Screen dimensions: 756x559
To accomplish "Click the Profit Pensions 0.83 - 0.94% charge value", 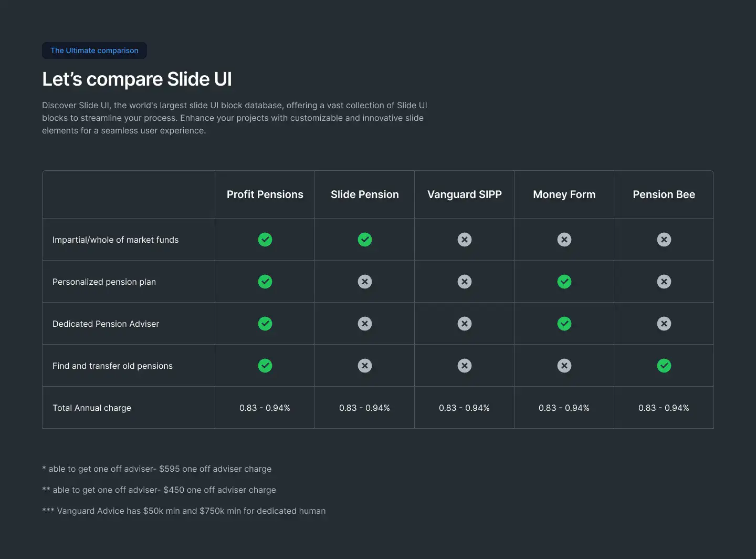I will [x=265, y=408].
